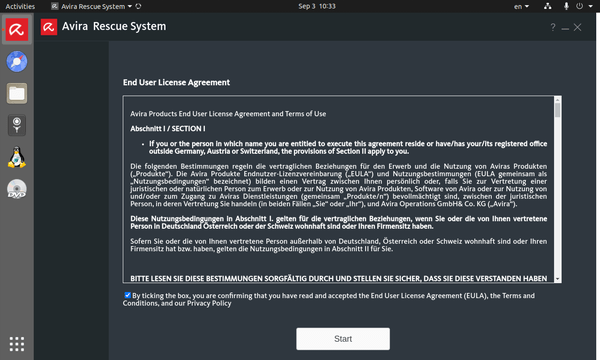Minimize the Avira Rescue System window
The image size is (600, 360).
[565, 29]
